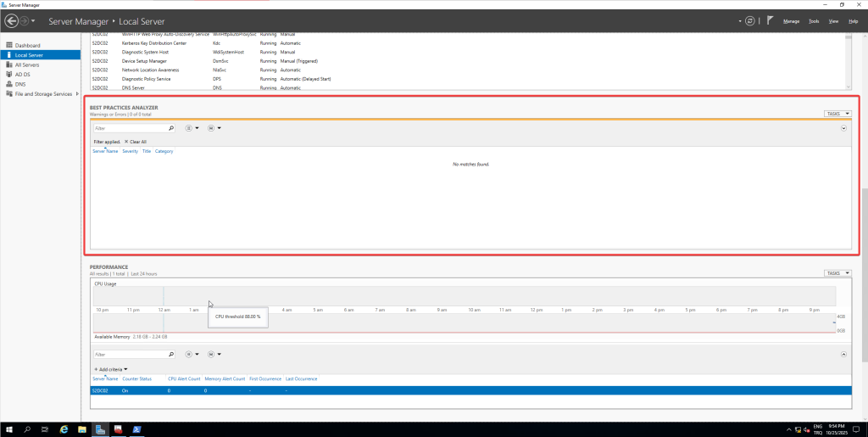Sort by Severity column header
Viewport: 868px width, 437px height.
130,151
